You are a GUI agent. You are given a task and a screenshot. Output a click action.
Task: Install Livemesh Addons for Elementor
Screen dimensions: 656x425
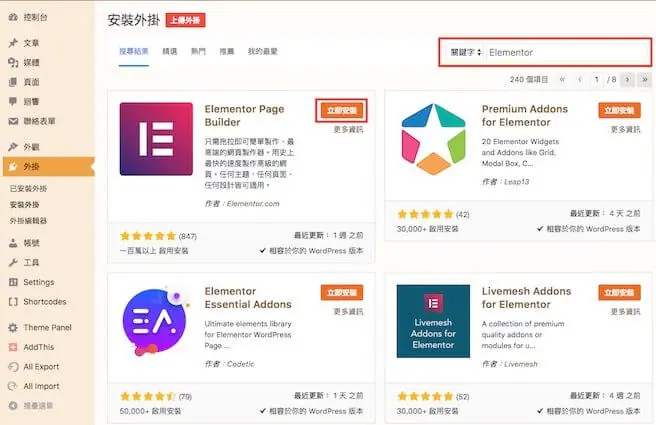point(619,292)
